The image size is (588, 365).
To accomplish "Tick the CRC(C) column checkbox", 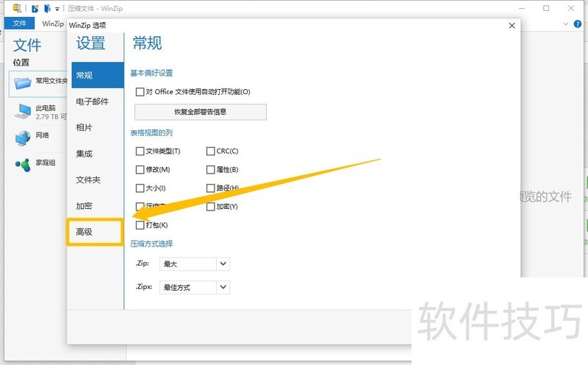I will click(x=210, y=151).
